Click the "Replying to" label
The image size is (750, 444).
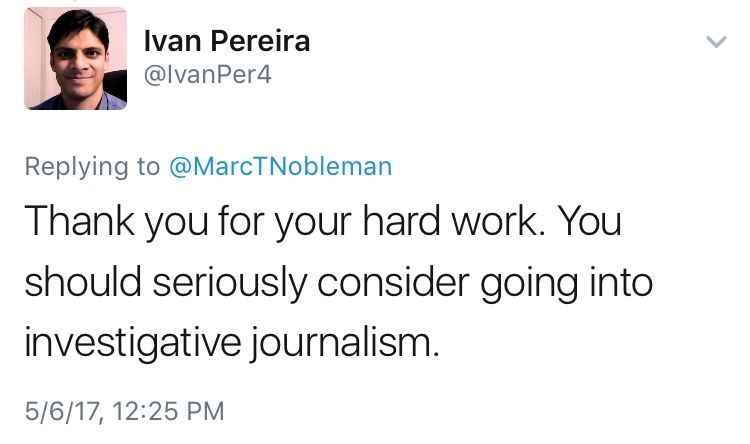pos(91,166)
